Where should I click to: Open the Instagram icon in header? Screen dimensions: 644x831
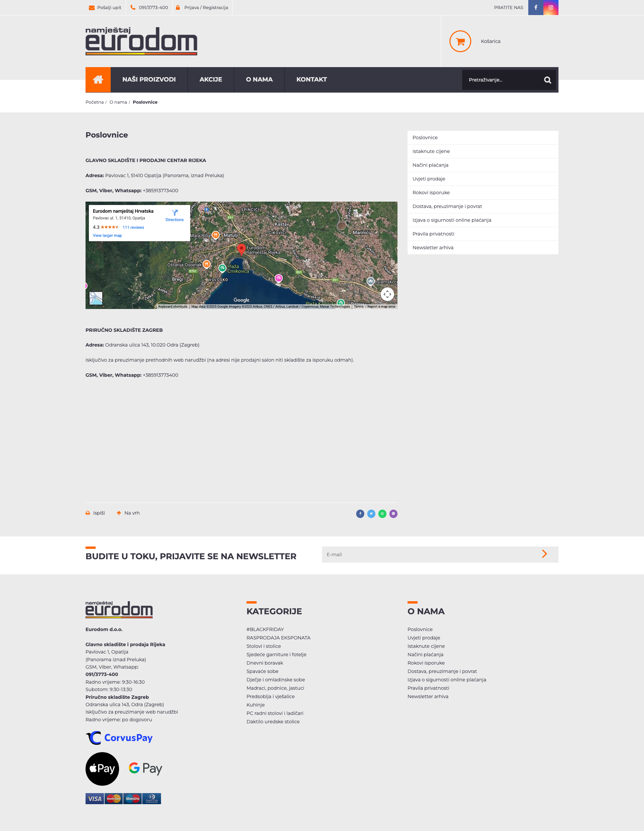coord(550,8)
